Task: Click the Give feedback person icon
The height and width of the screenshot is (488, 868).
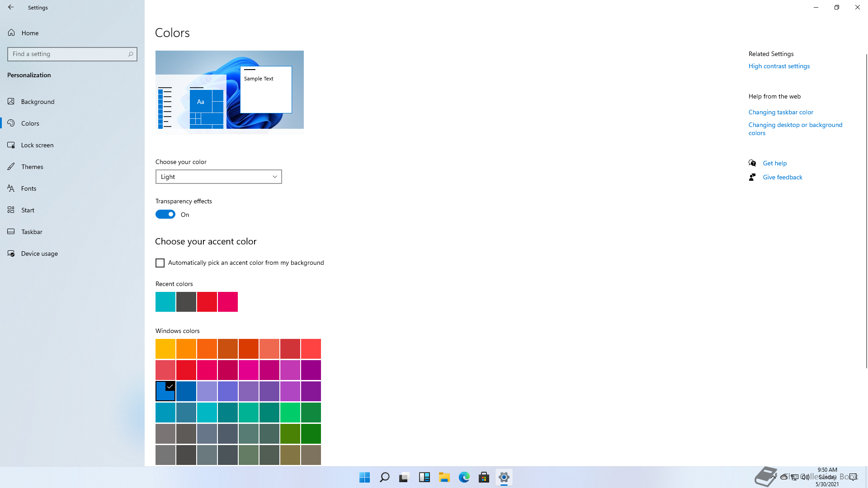Action: coord(752,177)
